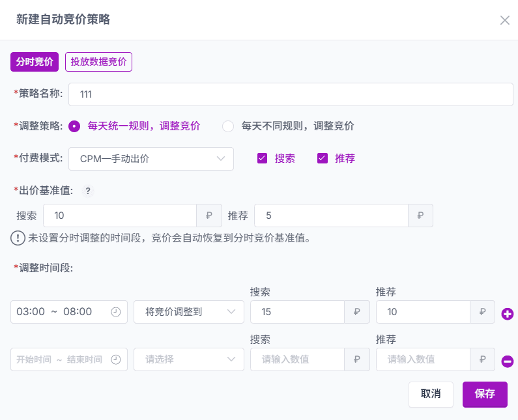Close the 新建自动竞价策略 dialog
The width and height of the screenshot is (518, 420).
tap(504, 20)
